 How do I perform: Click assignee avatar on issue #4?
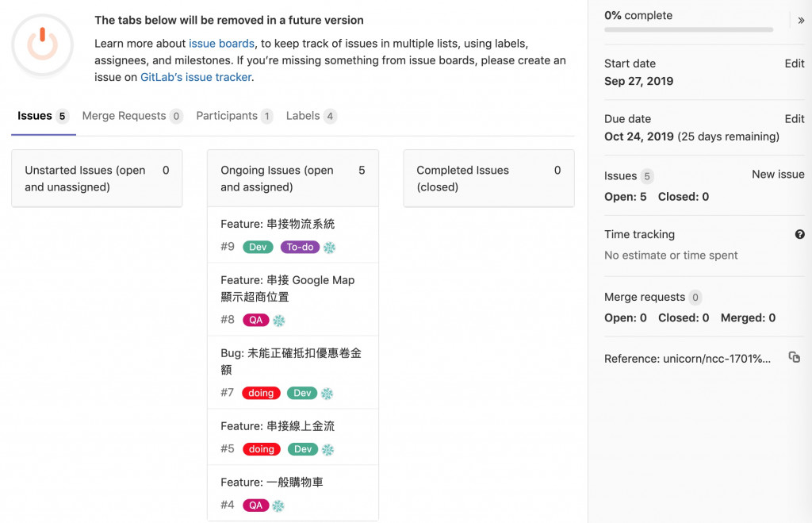(x=278, y=506)
